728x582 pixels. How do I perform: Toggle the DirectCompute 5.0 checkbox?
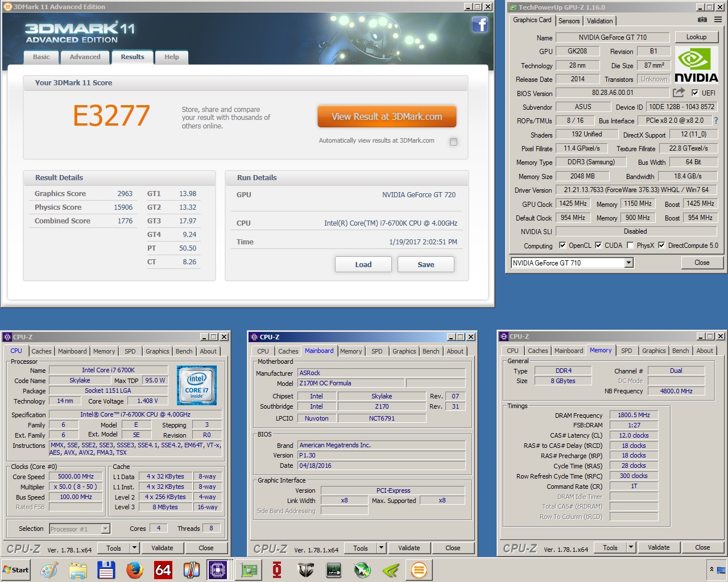(661, 246)
